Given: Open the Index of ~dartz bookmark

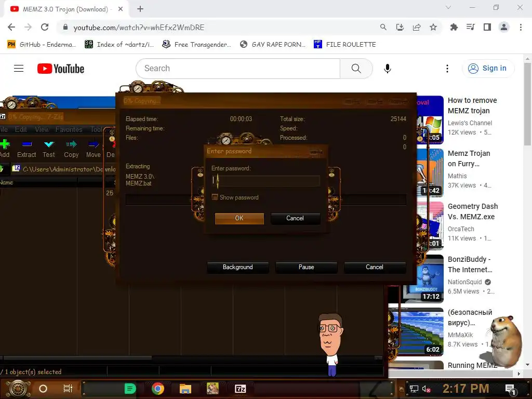Looking at the screenshot, I should [119, 45].
